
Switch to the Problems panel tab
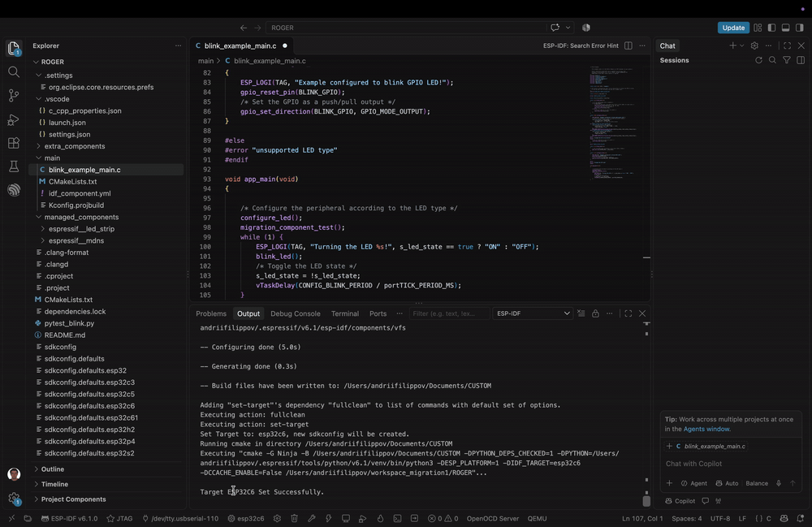coord(211,313)
